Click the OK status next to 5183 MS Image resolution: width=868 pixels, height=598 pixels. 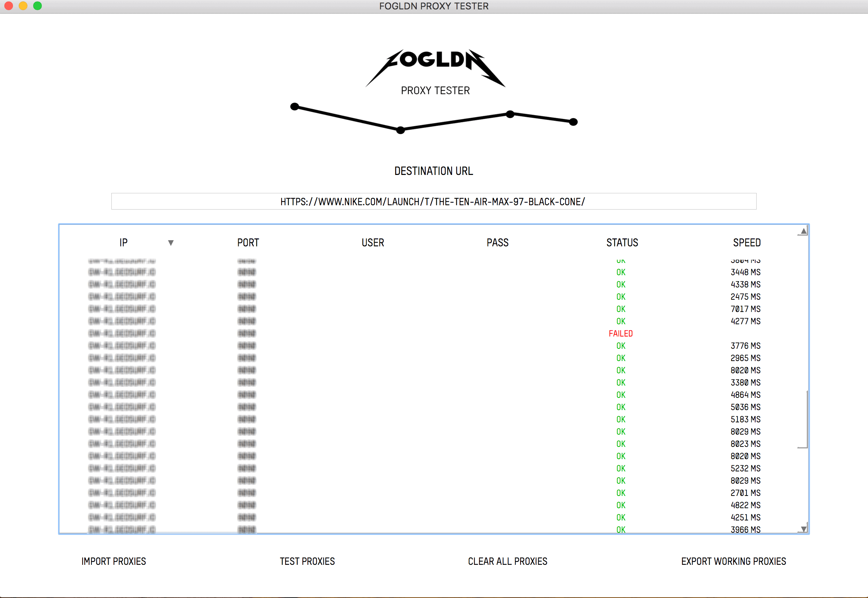click(621, 419)
